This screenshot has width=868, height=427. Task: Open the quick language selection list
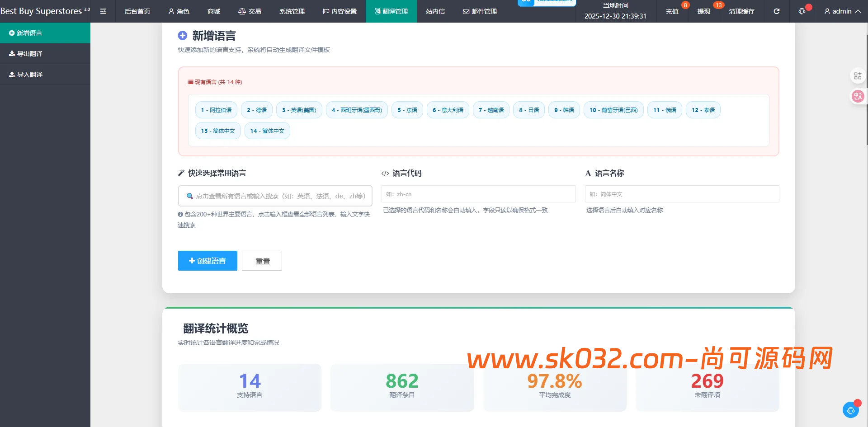(274, 196)
